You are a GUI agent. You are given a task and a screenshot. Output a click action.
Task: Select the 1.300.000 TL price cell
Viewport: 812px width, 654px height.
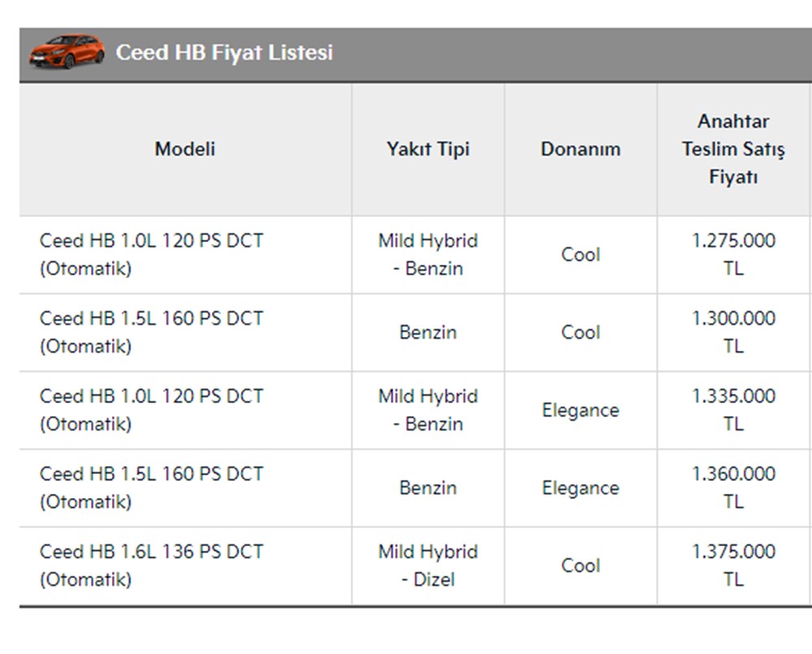(x=733, y=332)
